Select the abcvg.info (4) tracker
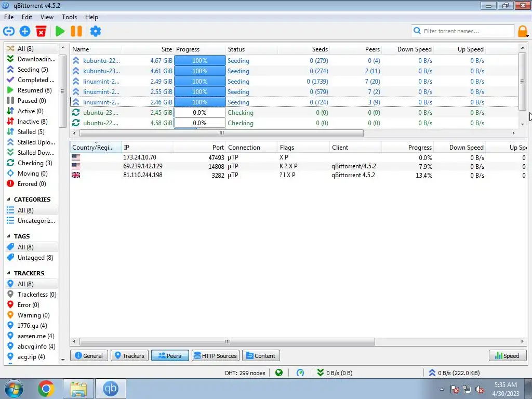This screenshot has height=399, width=532. tap(32, 347)
